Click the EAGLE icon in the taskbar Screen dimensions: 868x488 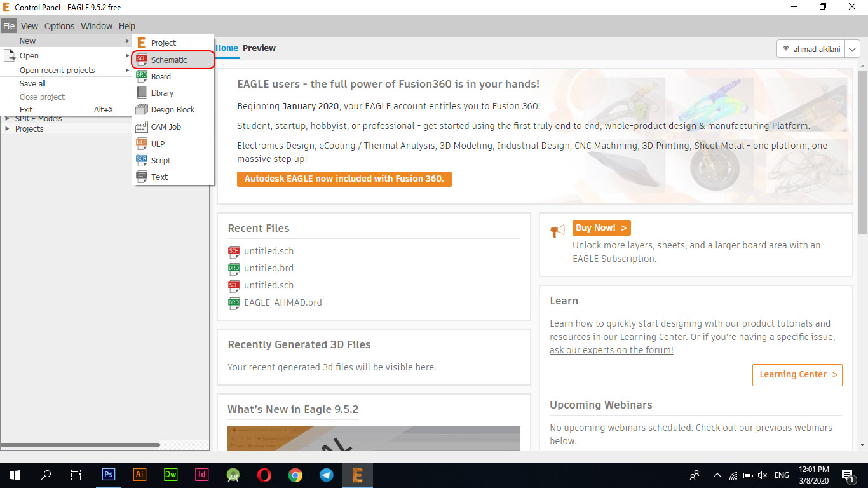pyautogui.click(x=358, y=475)
